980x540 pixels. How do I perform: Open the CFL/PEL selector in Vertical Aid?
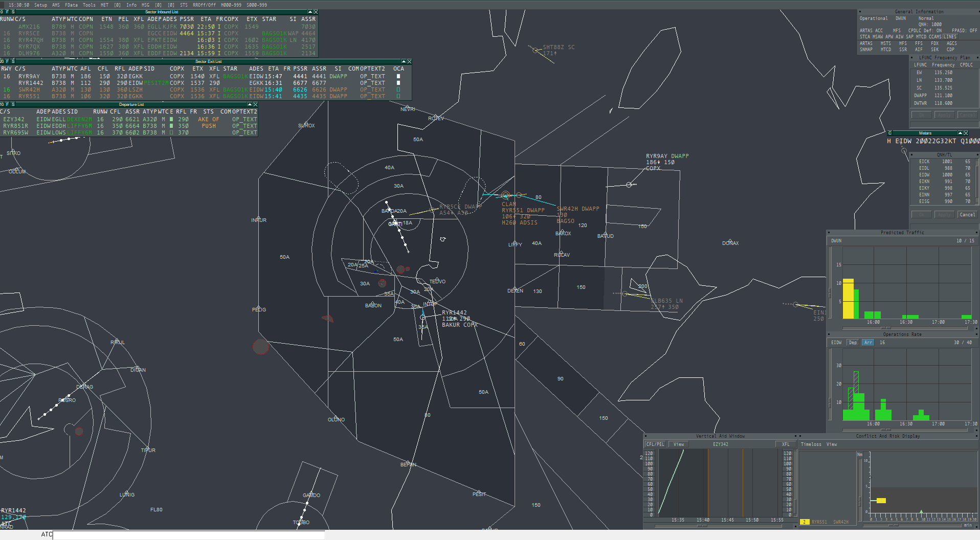tap(655, 444)
